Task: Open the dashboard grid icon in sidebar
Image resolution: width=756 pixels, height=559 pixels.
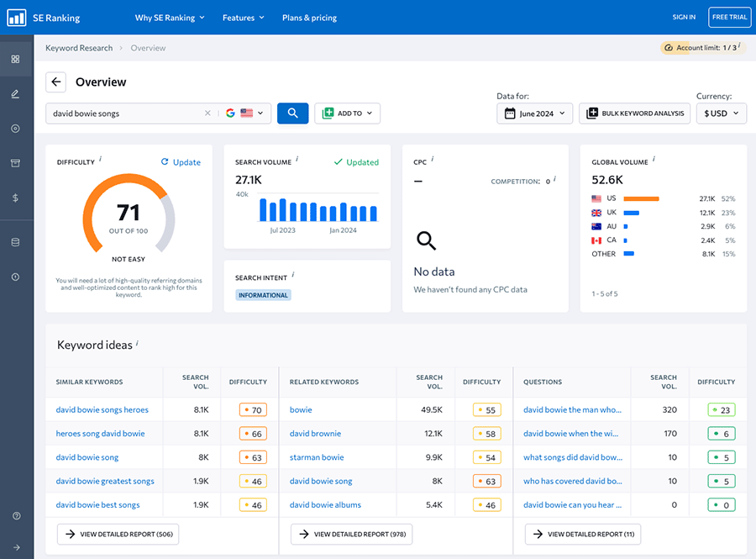Action: 15,59
